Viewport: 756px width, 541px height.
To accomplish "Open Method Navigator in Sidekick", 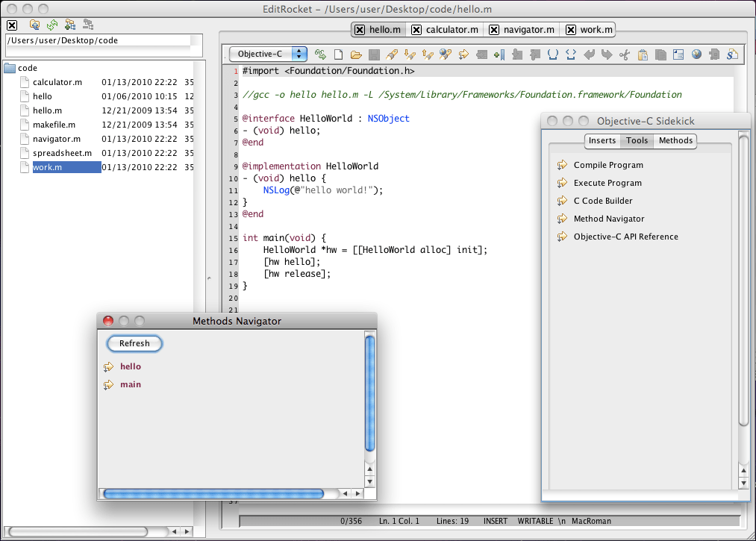I will (x=608, y=219).
